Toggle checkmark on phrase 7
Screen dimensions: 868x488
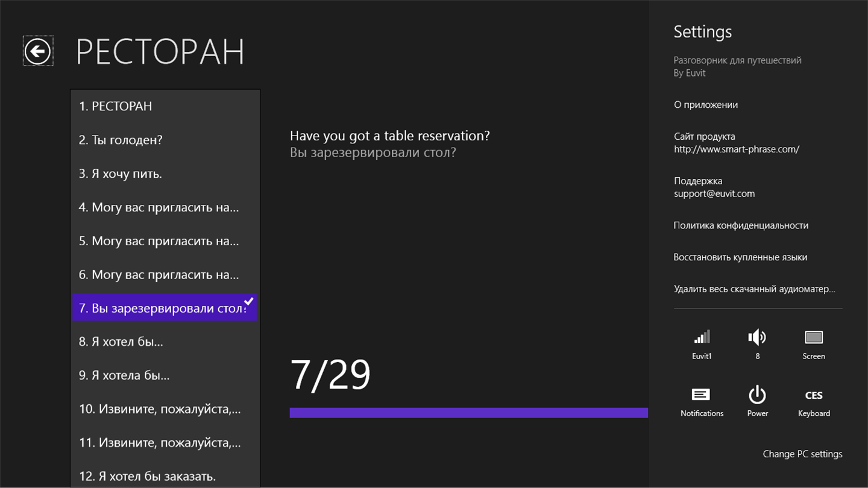(x=248, y=301)
